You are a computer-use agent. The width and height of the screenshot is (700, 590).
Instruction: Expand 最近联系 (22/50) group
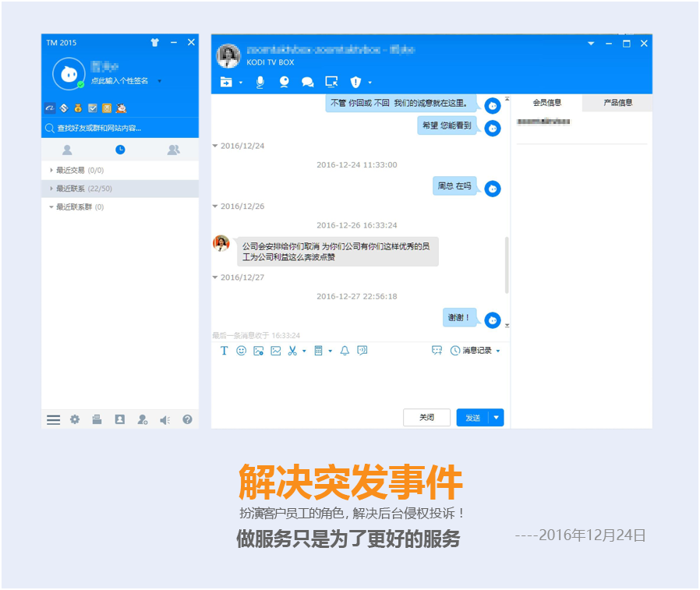[x=119, y=189]
